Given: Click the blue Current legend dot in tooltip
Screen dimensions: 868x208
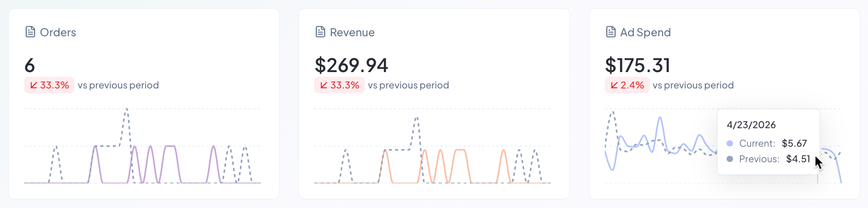Looking at the screenshot, I should 730,143.
